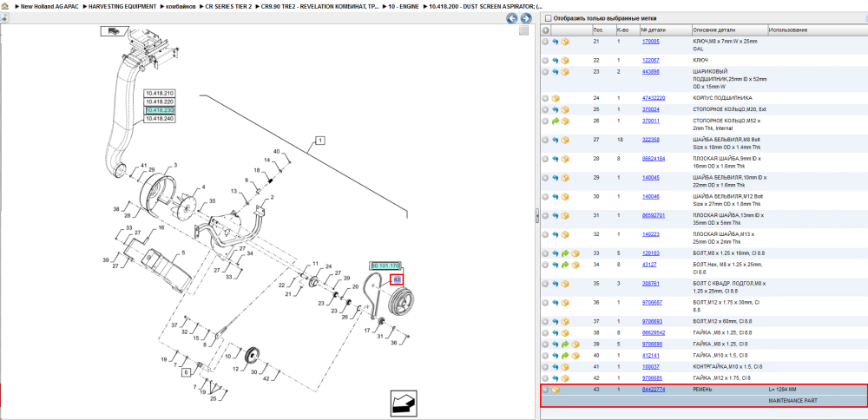
Task: Click the blue arrow icon in row 36
Action: [x=556, y=303]
